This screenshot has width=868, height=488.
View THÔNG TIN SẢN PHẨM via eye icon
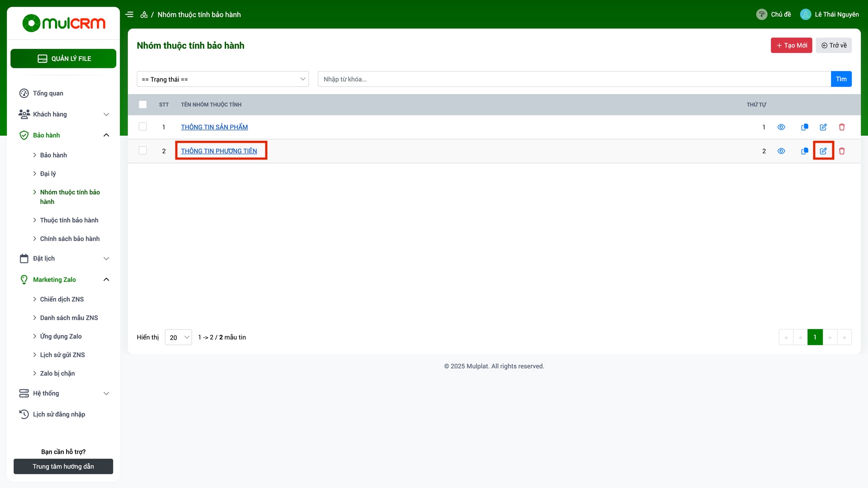coord(781,127)
